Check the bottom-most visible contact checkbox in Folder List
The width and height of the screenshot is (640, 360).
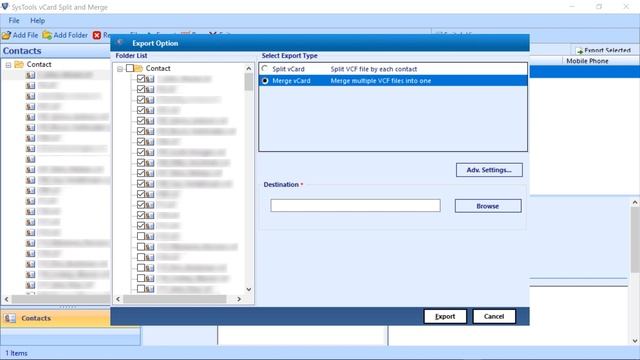point(141,289)
